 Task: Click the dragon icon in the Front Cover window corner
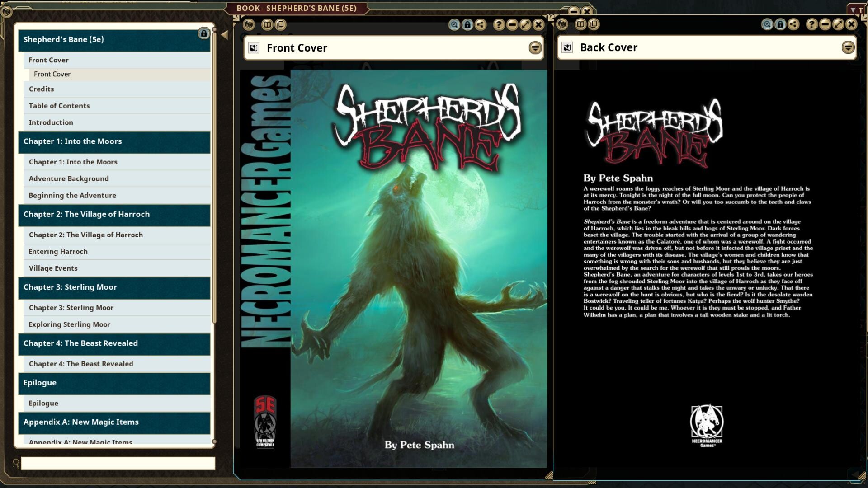[x=248, y=25]
